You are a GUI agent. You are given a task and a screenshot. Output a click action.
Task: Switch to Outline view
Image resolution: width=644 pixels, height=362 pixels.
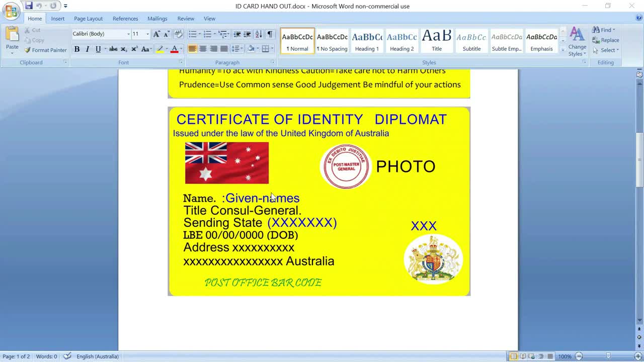point(541,356)
